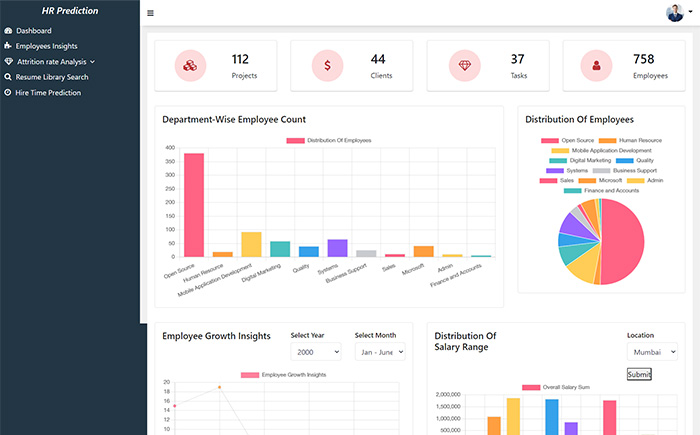Image resolution: width=700 pixels, height=435 pixels.
Task: Toggle Open Source legend in pie chart
Action: (567, 140)
